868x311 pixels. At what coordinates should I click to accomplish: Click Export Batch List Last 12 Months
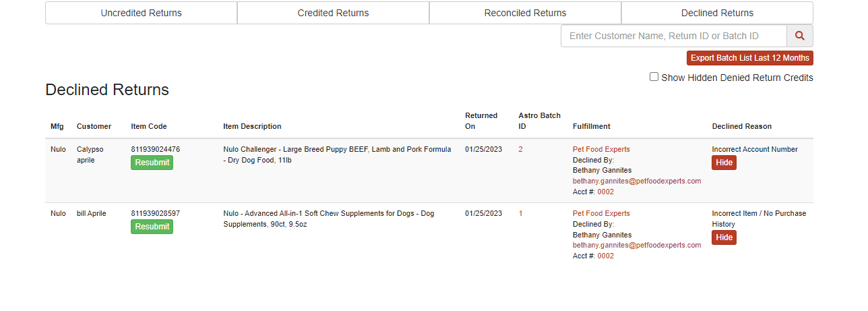coord(750,58)
